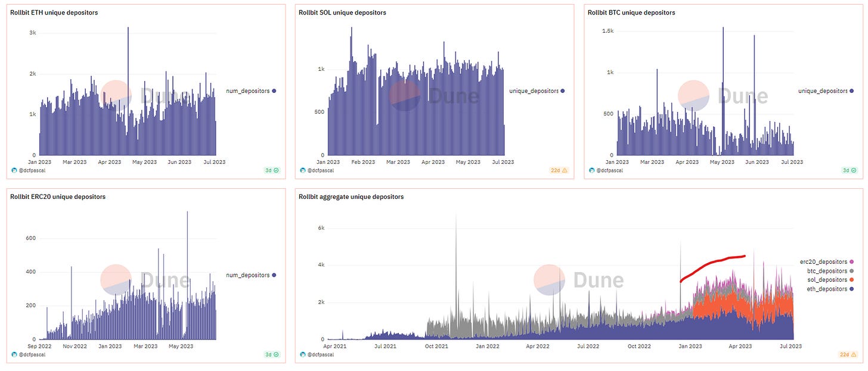Toggle btc_depositors series in aggregate legend
Image resolution: width=868 pixels, height=371 pixels.
(x=829, y=270)
